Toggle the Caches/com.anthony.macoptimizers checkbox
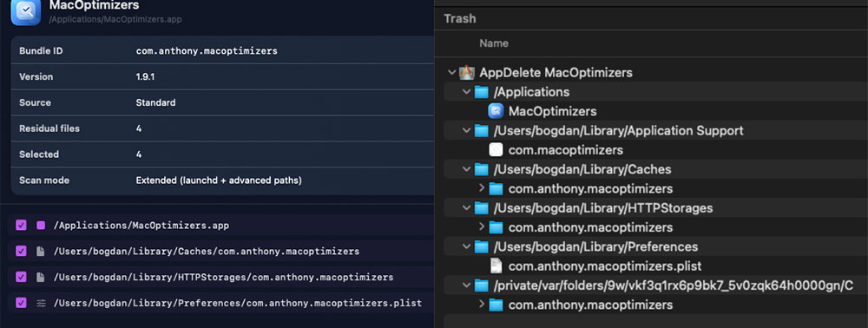The width and height of the screenshot is (868, 328). (x=21, y=251)
